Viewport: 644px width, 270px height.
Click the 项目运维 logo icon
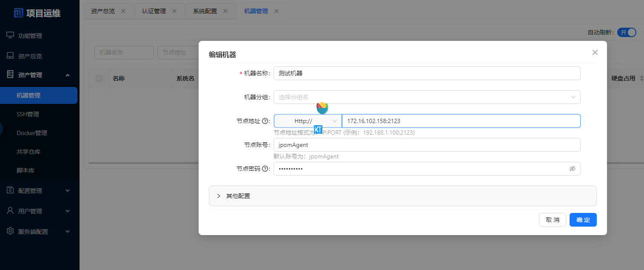coord(19,13)
